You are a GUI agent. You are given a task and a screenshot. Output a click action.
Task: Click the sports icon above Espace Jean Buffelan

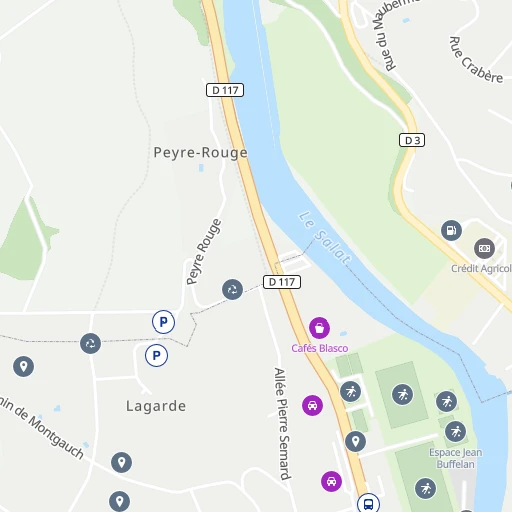click(456, 432)
